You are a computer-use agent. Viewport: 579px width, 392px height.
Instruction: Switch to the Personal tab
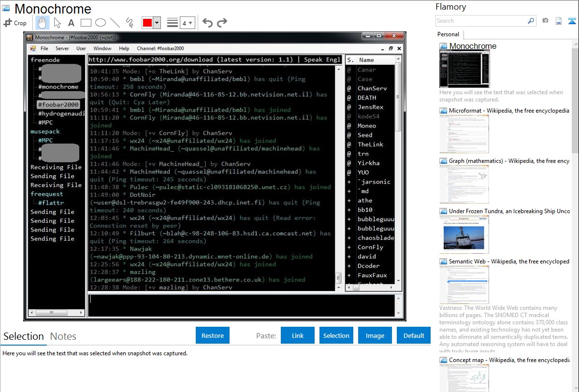tap(449, 34)
